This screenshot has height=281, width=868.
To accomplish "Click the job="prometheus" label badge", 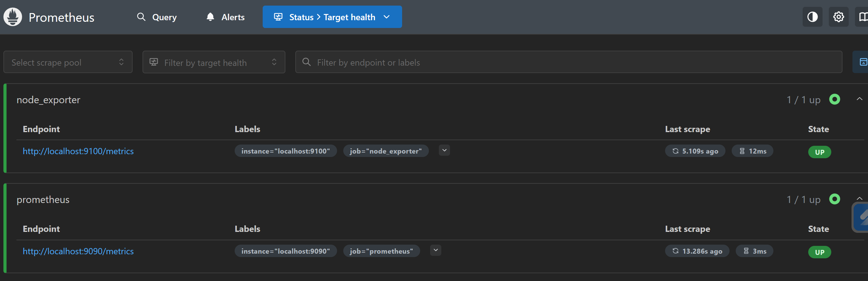I will click(x=382, y=251).
